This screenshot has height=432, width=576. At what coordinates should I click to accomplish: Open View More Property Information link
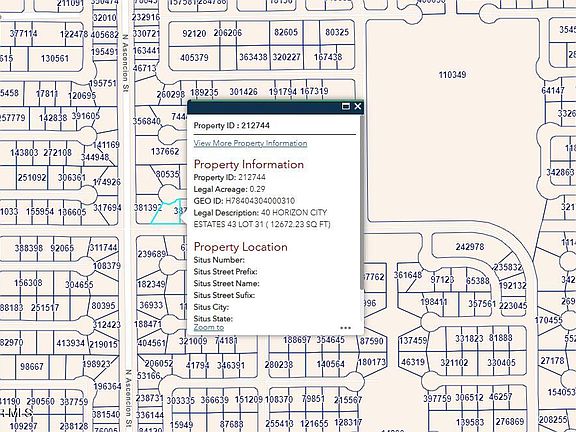click(250, 143)
